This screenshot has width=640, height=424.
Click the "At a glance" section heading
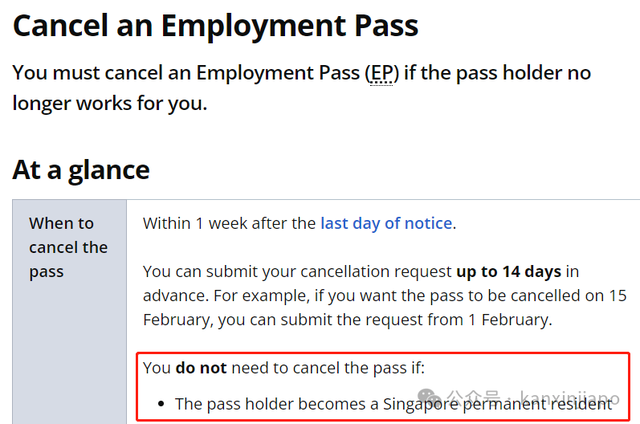coord(81,170)
